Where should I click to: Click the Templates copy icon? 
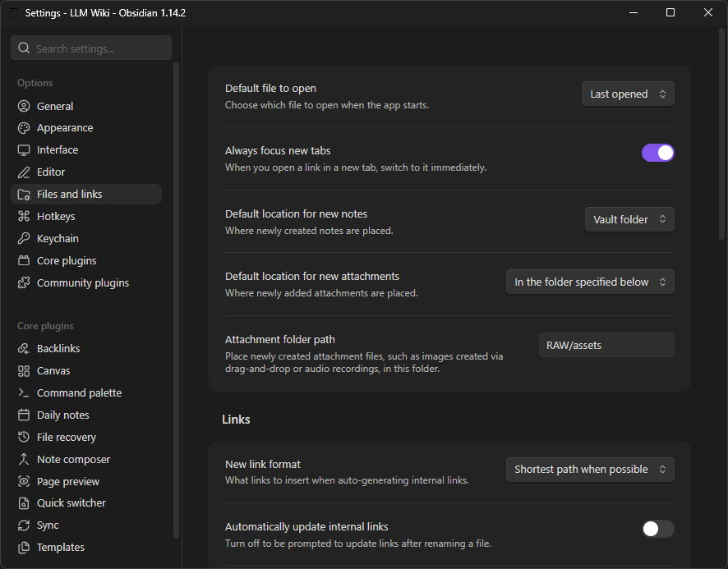coord(24,548)
